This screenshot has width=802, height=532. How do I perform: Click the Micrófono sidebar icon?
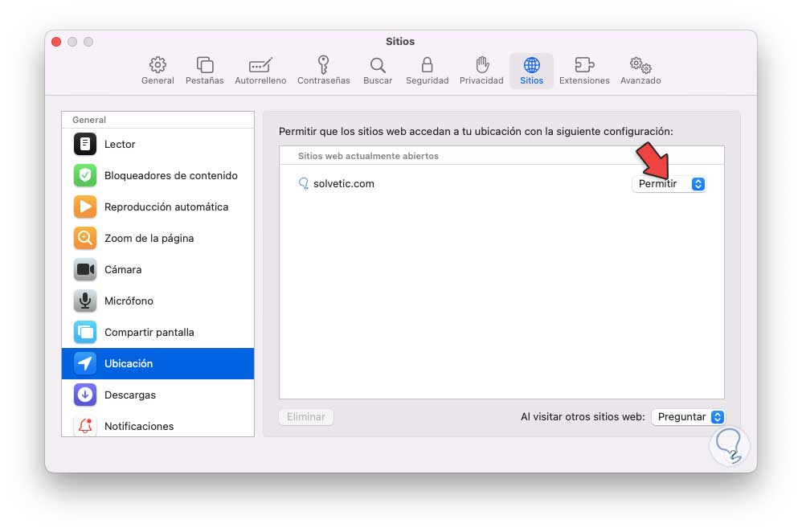pos(85,301)
